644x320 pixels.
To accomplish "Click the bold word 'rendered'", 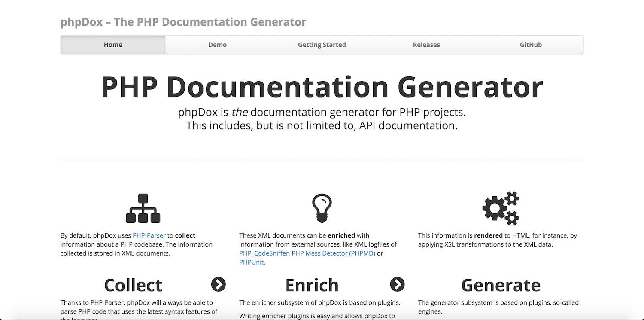I will pyautogui.click(x=489, y=235).
